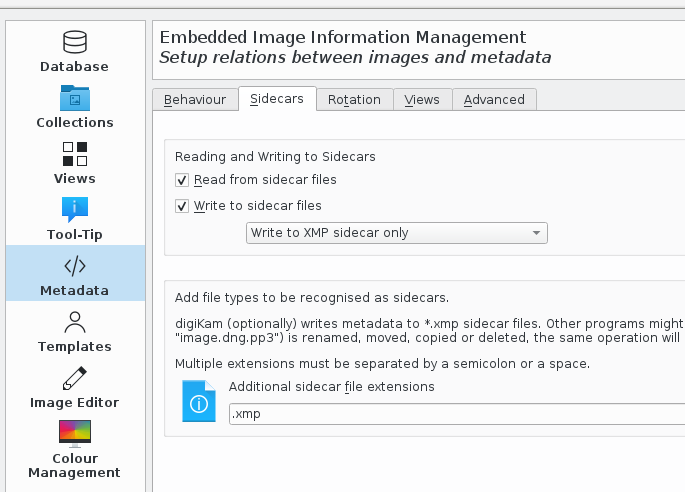This screenshot has width=685, height=492.
Task: Uncheck Read from sidecar files
Action: point(182,180)
